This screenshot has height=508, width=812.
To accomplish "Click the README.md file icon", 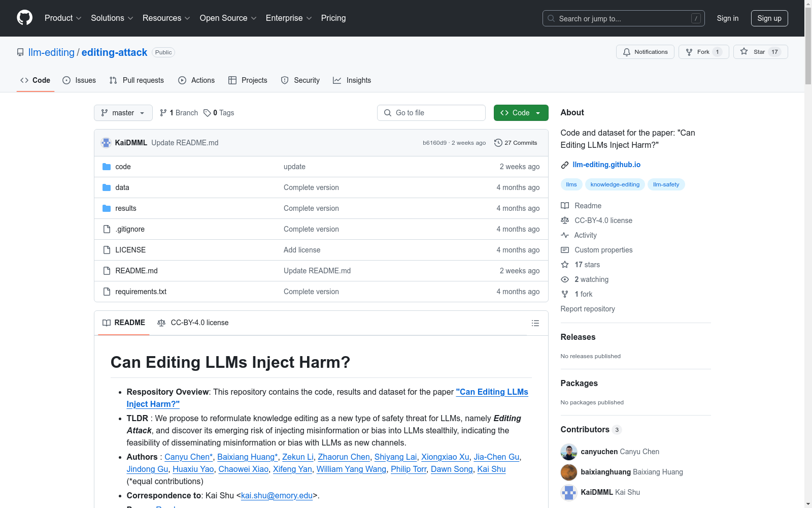I will (x=107, y=271).
